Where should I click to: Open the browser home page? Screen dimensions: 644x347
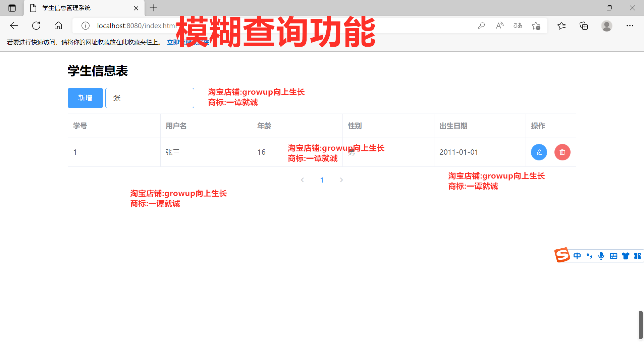click(x=58, y=26)
